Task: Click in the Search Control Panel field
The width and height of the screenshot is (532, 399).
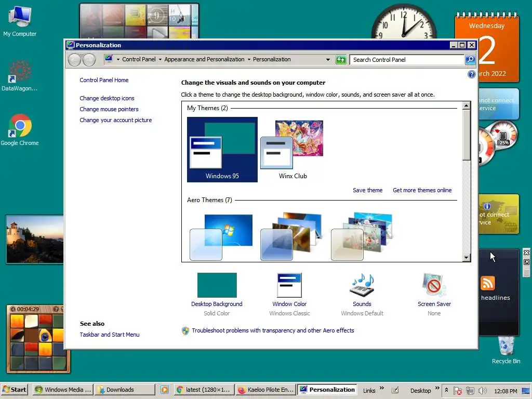Action: click(407, 60)
